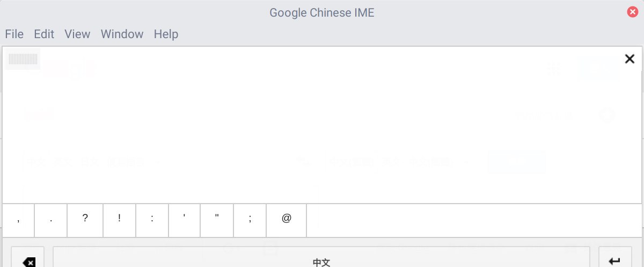Click the return key arrow icon
The width and height of the screenshot is (644, 267).
[x=615, y=261]
